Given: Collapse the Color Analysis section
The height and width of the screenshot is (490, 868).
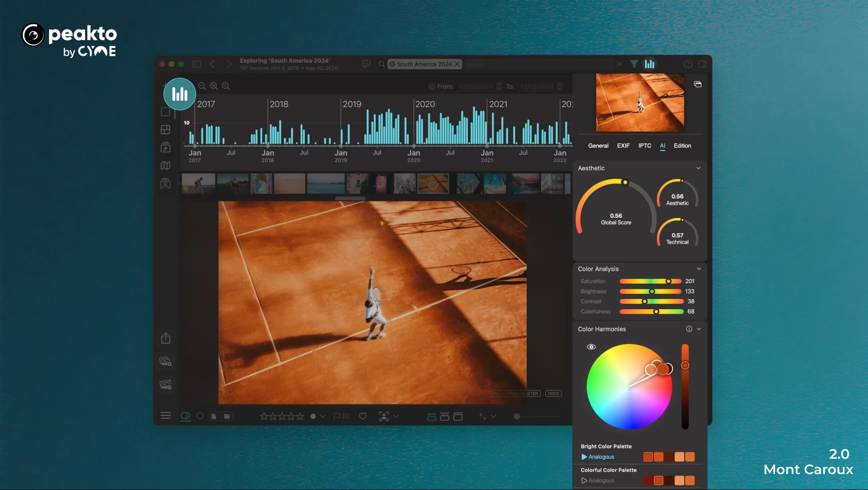Looking at the screenshot, I should click(699, 269).
